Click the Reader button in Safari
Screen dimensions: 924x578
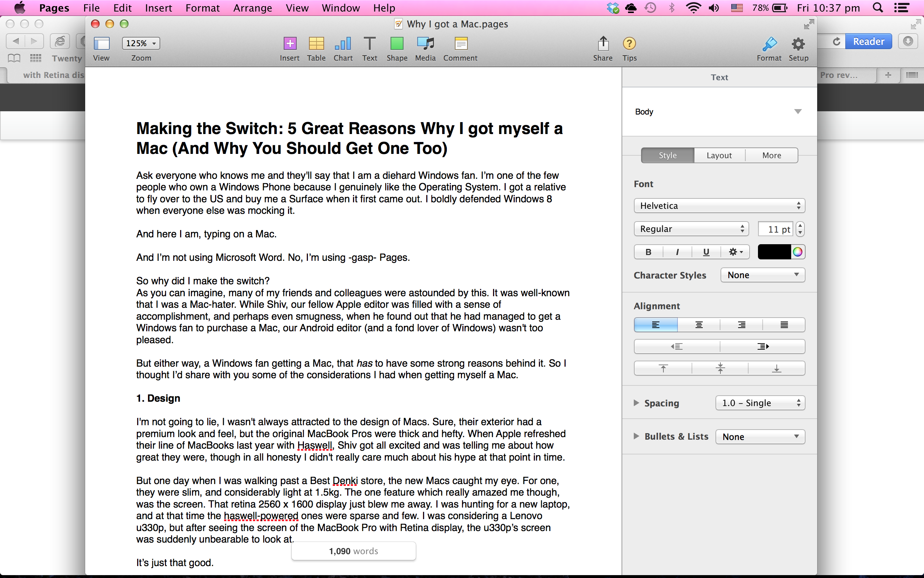tap(869, 41)
